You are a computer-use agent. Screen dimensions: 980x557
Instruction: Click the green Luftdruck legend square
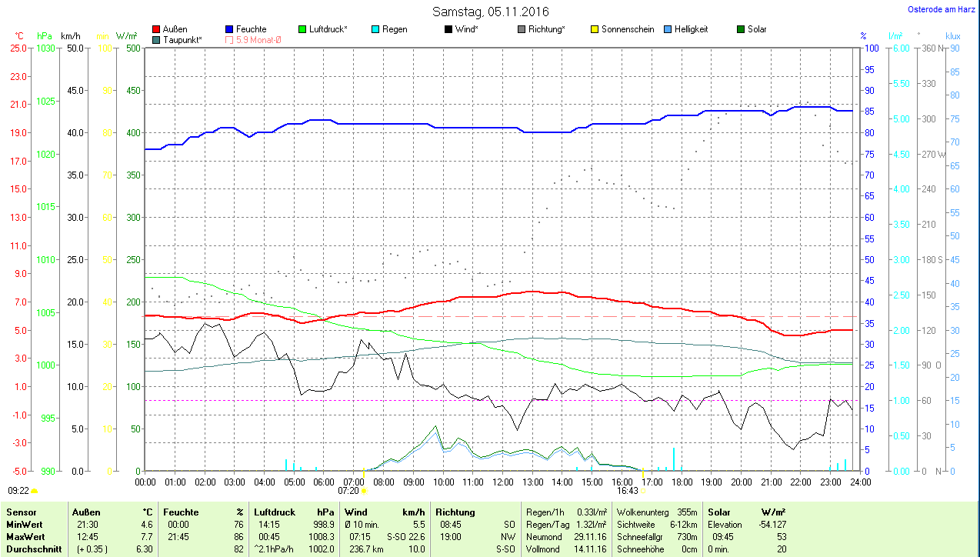tap(302, 29)
